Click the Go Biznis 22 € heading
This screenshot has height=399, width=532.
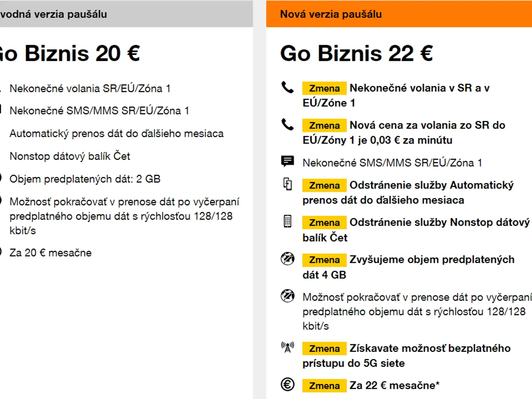357,53
